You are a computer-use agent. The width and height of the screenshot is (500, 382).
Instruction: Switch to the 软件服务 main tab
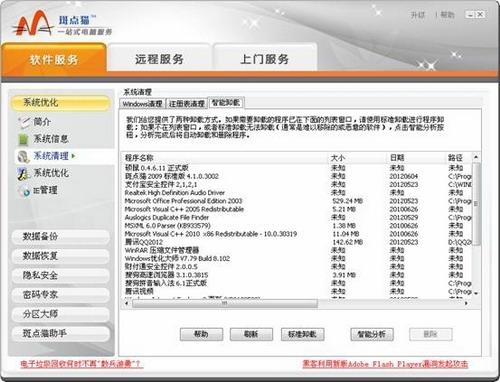tap(54, 59)
